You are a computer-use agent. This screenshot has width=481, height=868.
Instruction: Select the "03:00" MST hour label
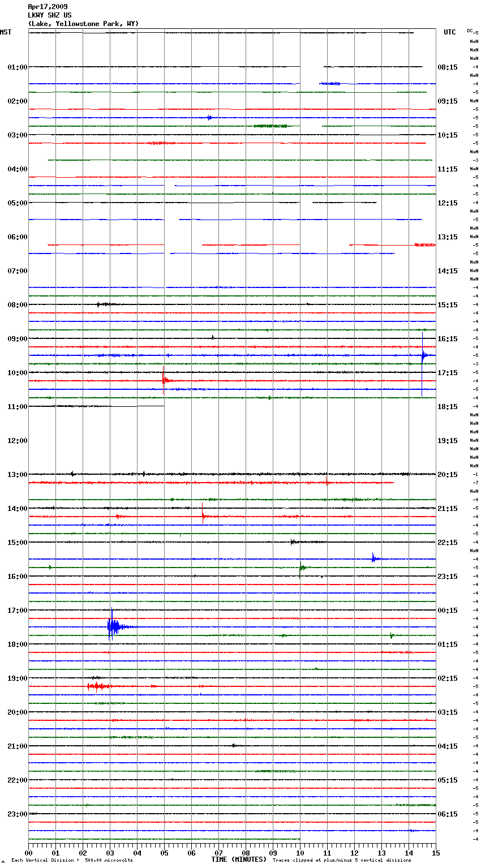point(18,135)
